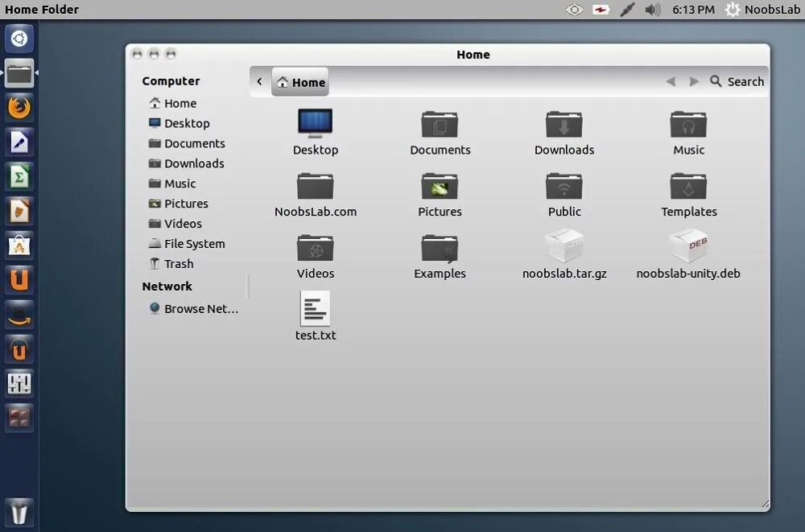
Task: Go to Downloads in the sidebar
Action: pyautogui.click(x=186, y=163)
